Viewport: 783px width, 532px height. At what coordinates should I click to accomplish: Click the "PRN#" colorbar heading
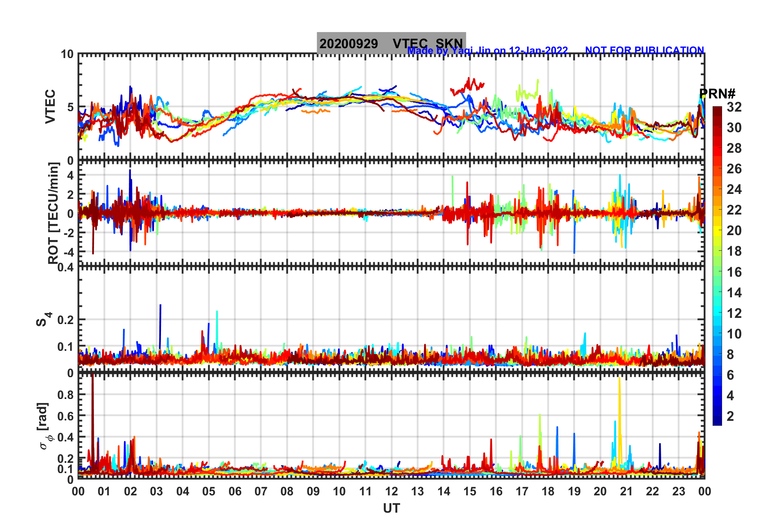point(717,94)
